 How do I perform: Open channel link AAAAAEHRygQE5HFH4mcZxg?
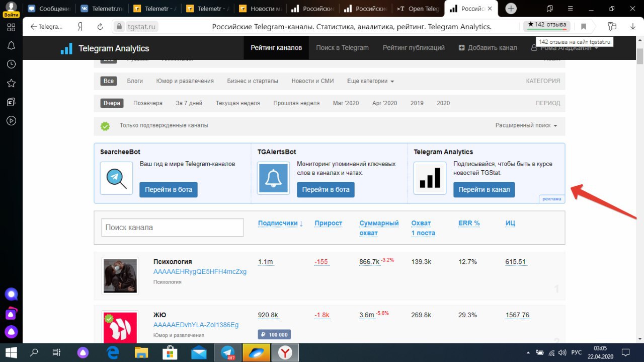coord(200,272)
